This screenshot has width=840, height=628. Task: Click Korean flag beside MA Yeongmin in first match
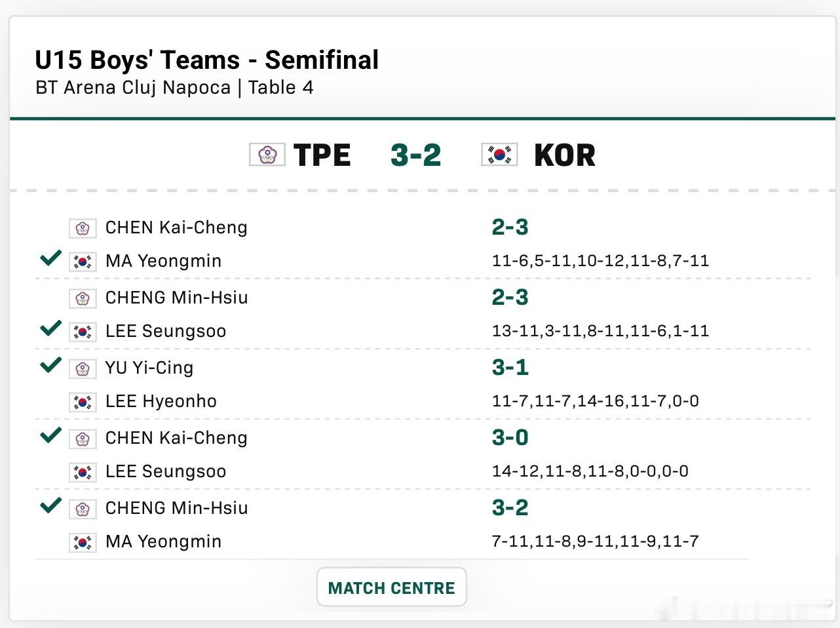(x=83, y=262)
